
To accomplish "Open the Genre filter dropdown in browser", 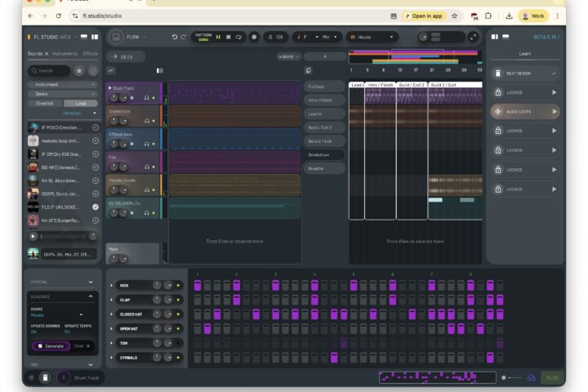I will coord(63,94).
